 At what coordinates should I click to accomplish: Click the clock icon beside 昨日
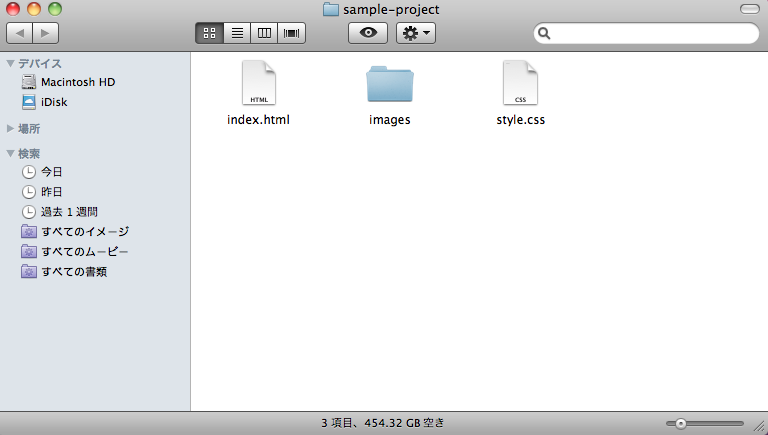[x=29, y=192]
